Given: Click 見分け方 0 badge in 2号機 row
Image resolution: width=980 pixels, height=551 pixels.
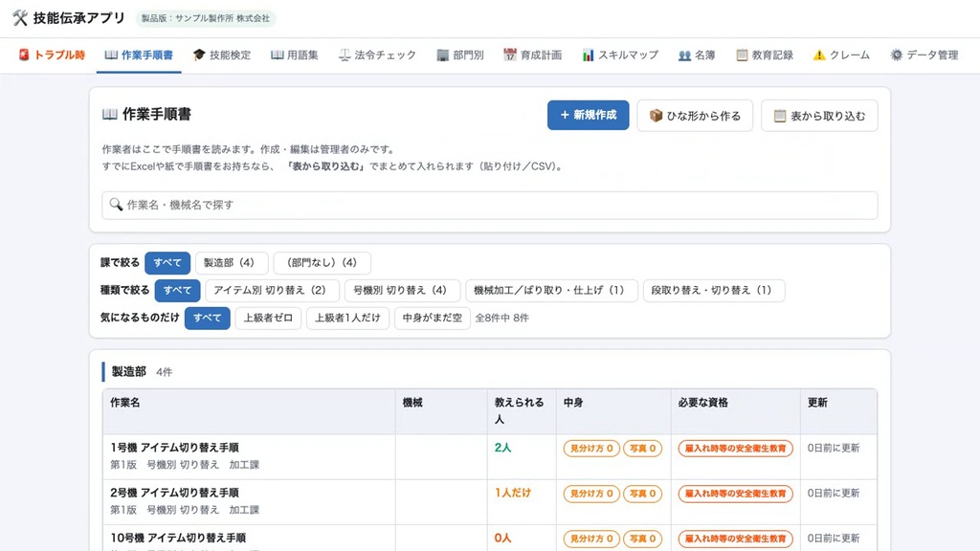Looking at the screenshot, I should pyautogui.click(x=591, y=493).
